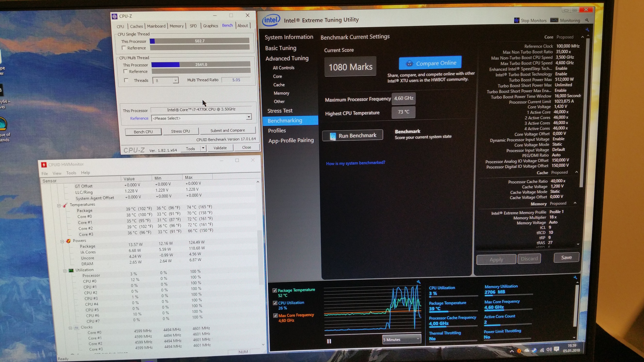The width and height of the screenshot is (644, 362).
Task: Click the Stop Monitors waveform icon
Action: click(x=516, y=21)
